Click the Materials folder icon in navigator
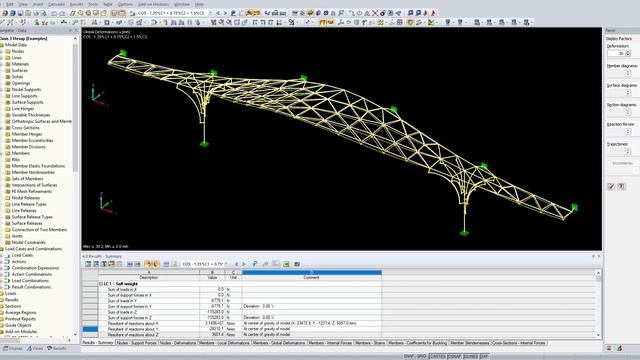The width and height of the screenshot is (640, 360). tap(8, 64)
